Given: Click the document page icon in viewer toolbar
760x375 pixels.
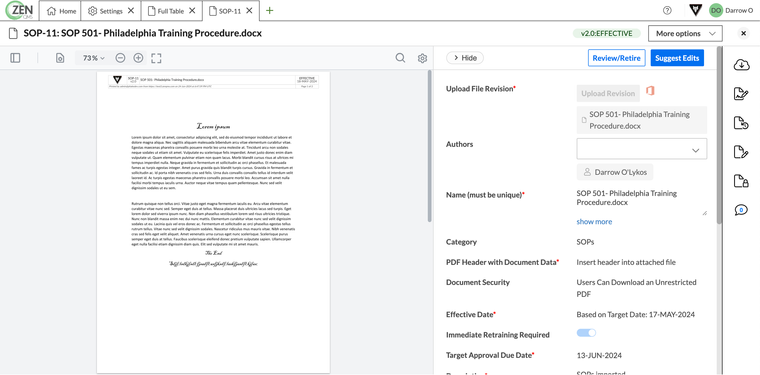Looking at the screenshot, I should (60, 58).
